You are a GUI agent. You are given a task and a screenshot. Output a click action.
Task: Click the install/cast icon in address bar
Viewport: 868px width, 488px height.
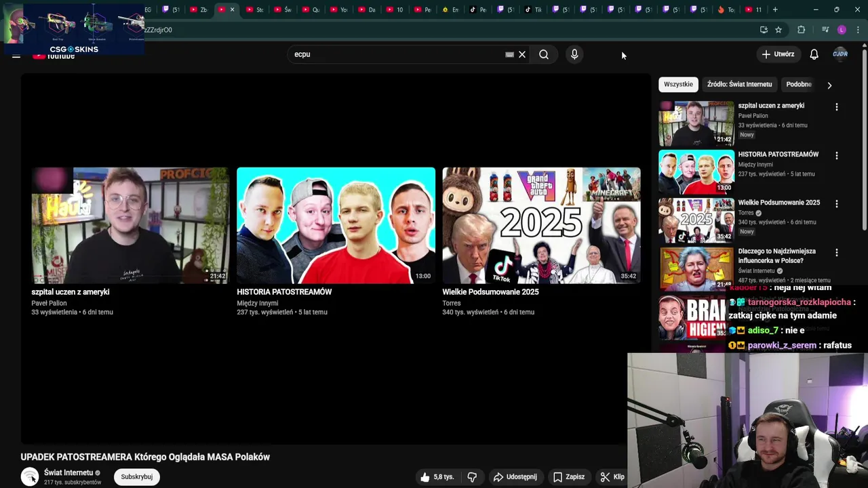[764, 30]
